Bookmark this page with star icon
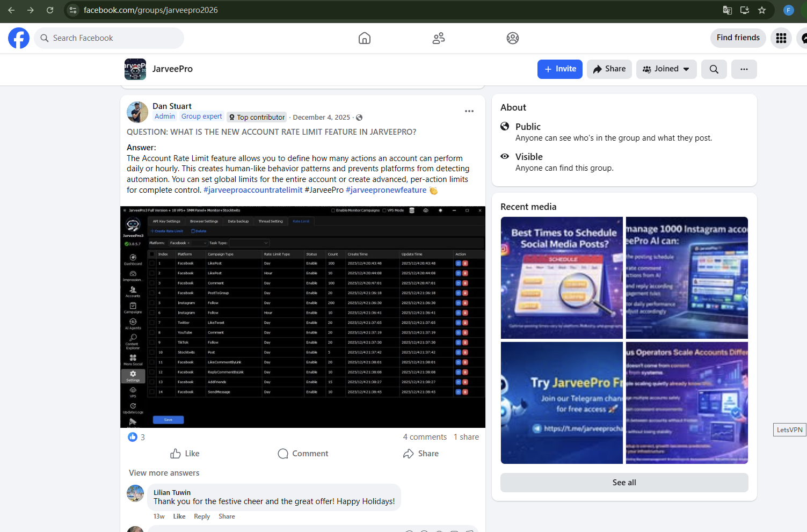Screen dimensions: 807x532 tap(762, 10)
